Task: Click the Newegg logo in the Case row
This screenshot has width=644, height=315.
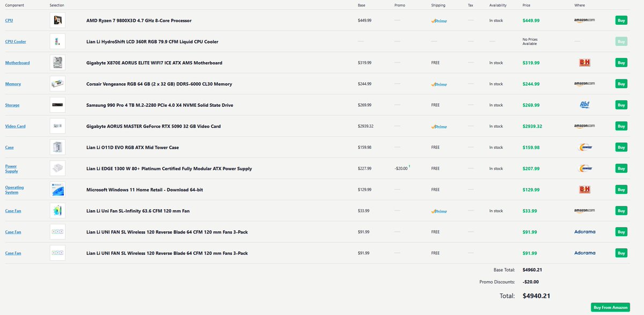Action: tap(584, 147)
